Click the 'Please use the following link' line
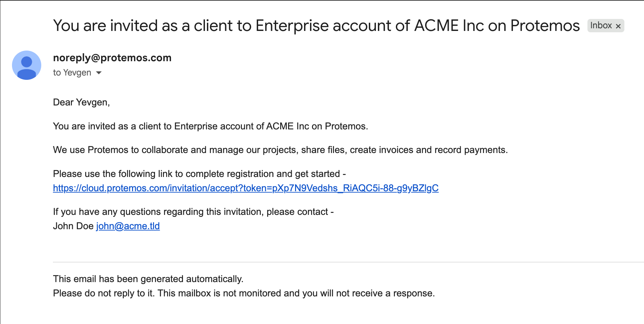Viewport: 644px width, 324px height. (x=199, y=174)
